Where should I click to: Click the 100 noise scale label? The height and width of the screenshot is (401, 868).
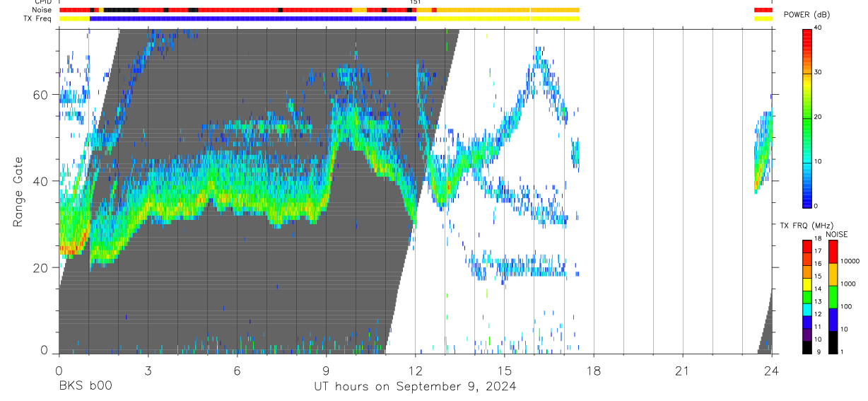click(845, 306)
